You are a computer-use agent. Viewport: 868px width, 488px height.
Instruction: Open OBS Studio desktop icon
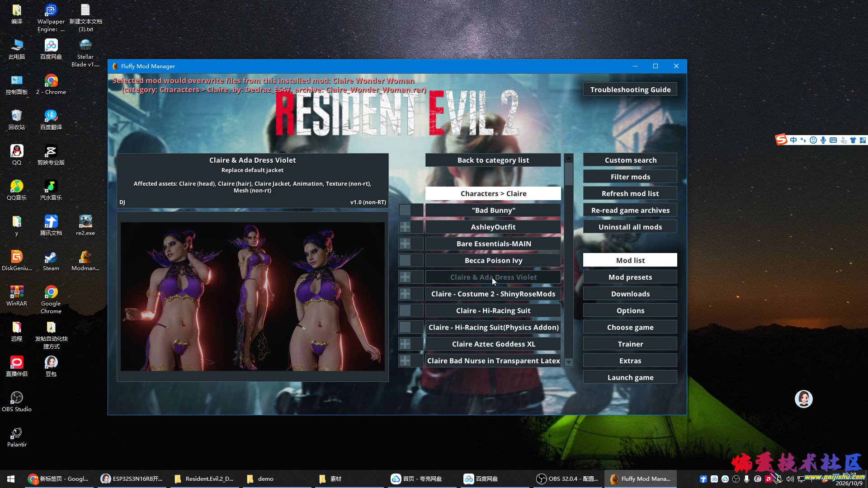pyautogui.click(x=17, y=402)
